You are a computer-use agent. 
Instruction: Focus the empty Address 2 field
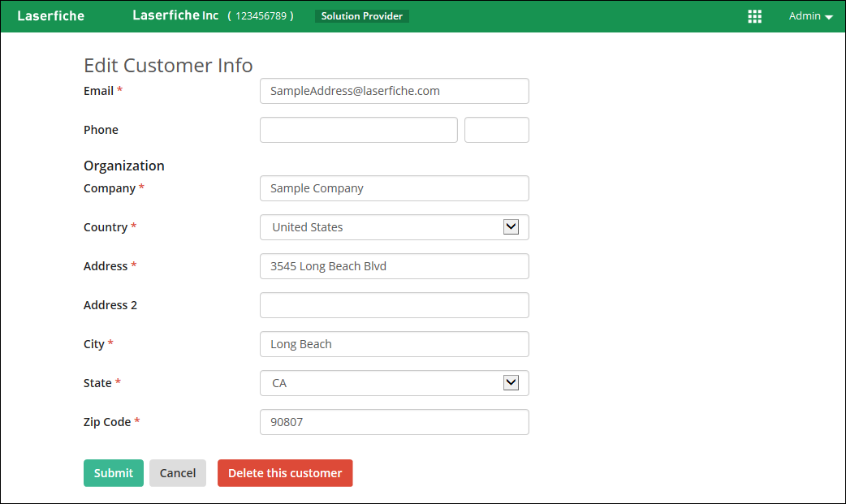coord(395,305)
